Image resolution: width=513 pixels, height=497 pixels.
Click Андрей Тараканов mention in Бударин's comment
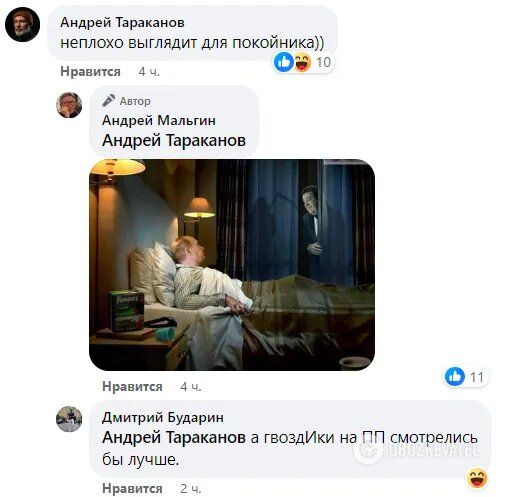click(x=174, y=438)
